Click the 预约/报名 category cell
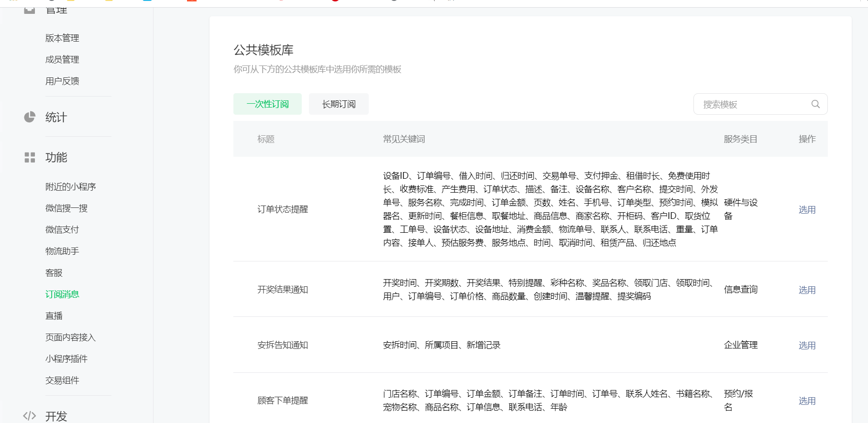The width and height of the screenshot is (868, 423). [x=738, y=400]
